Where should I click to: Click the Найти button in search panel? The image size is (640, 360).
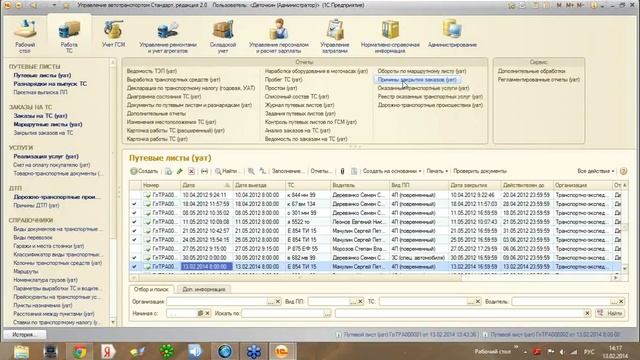click(x=610, y=313)
